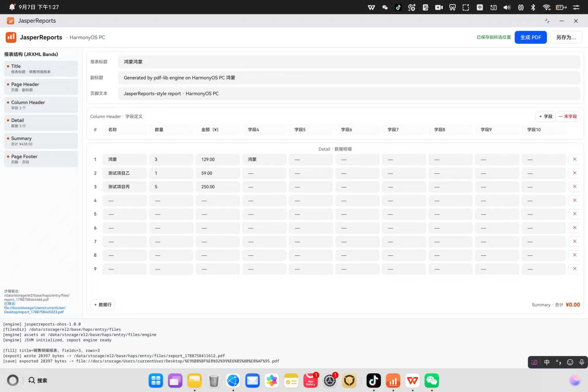The height and width of the screenshot is (392, 588).
Task: Delete data row 1 with the red X
Action: pos(575,159)
